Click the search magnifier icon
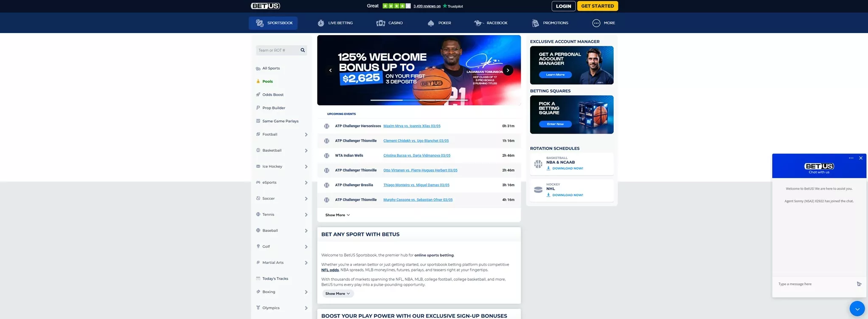The height and width of the screenshot is (319, 868). [x=303, y=50]
